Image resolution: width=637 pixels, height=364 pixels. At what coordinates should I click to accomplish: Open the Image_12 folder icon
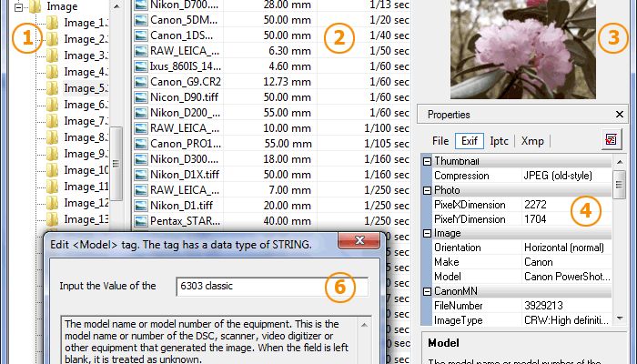click(52, 203)
